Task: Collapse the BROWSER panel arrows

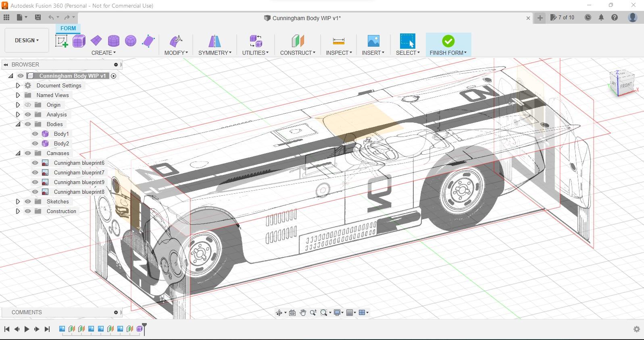Action: 6,64
